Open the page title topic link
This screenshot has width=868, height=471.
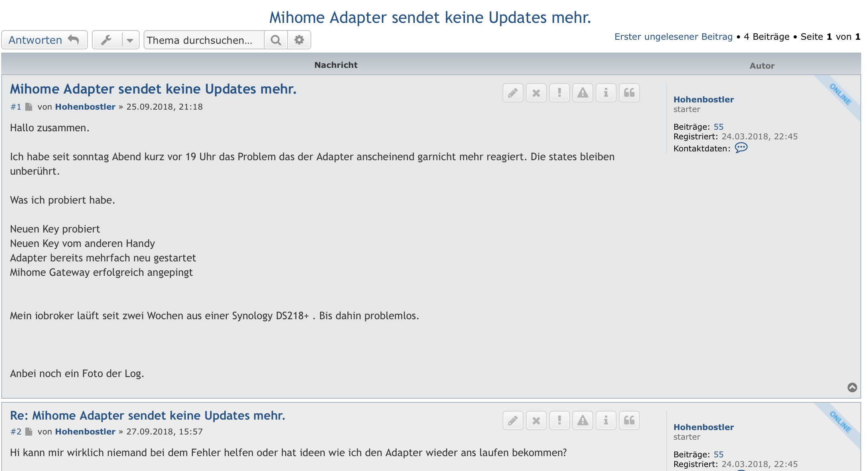[x=430, y=18]
